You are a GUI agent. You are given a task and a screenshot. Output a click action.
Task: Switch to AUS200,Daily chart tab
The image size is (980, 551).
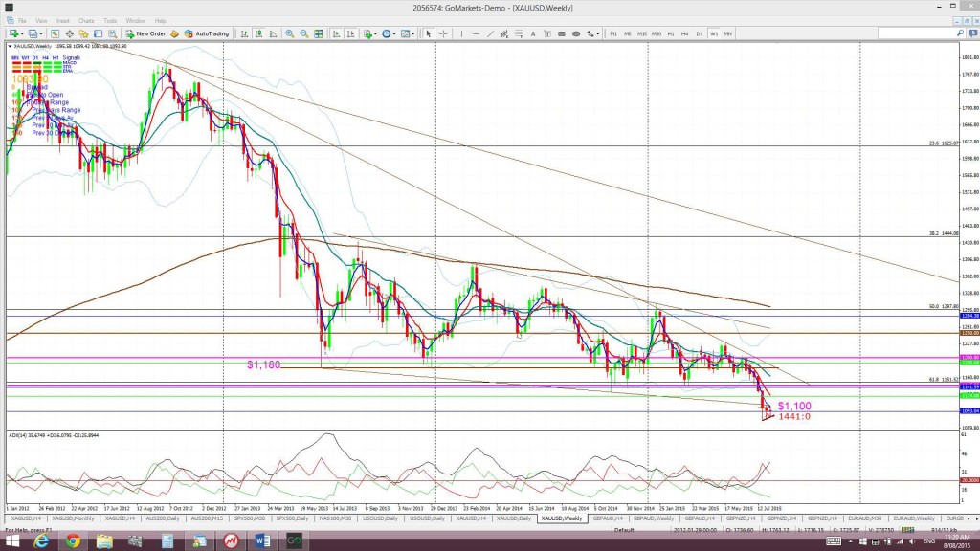[162, 518]
